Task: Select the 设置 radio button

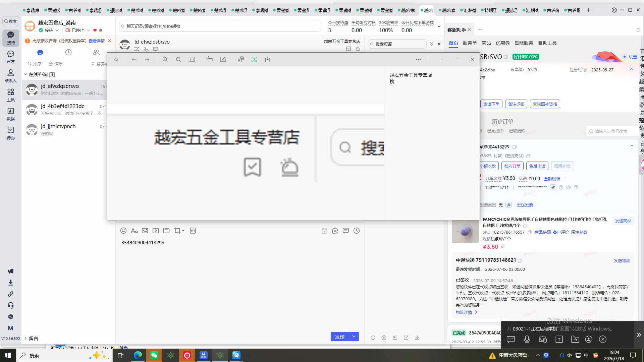Action: click(x=625, y=57)
